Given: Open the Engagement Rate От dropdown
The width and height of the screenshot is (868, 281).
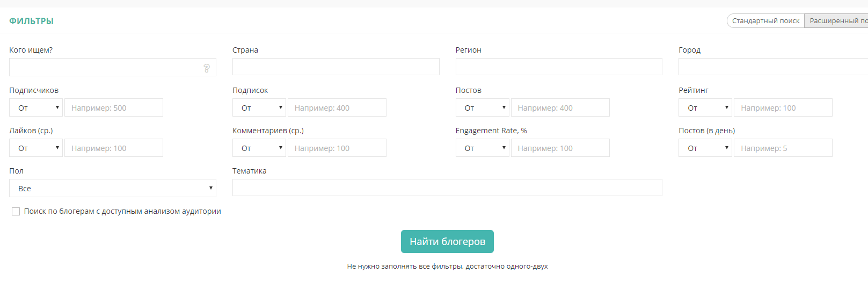Looking at the screenshot, I should 483,148.
